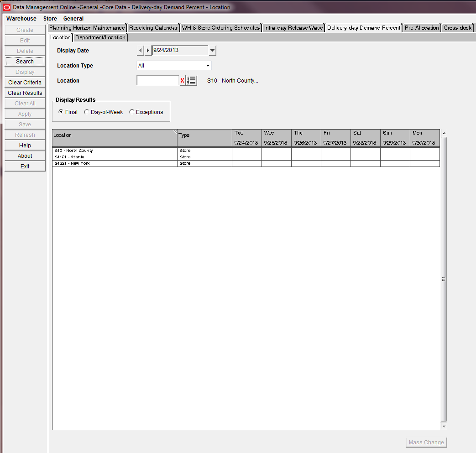Click the Store type cell for Atlanta
This screenshot has width=476, height=453.
[x=204, y=157]
